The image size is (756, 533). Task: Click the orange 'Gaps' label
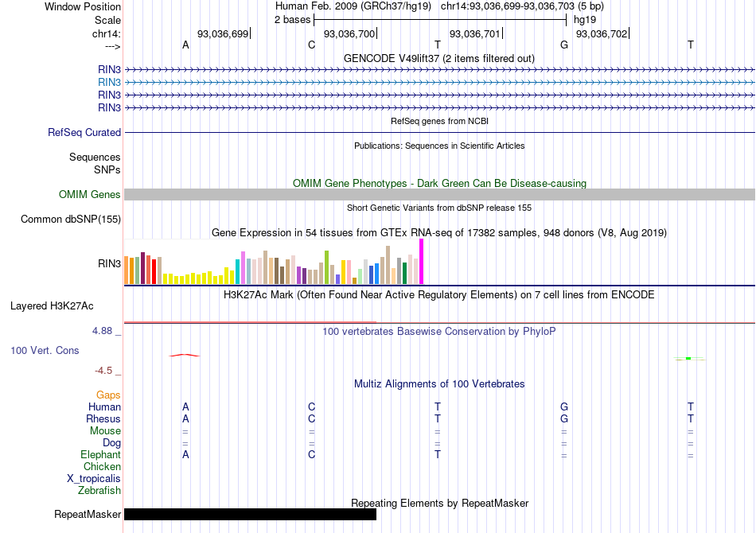[x=108, y=395]
